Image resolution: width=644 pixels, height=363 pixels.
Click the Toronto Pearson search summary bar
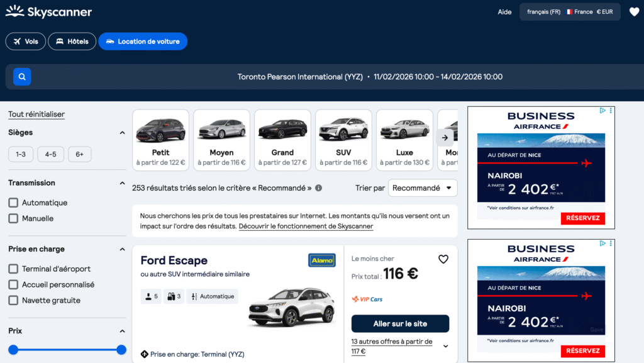click(325, 77)
